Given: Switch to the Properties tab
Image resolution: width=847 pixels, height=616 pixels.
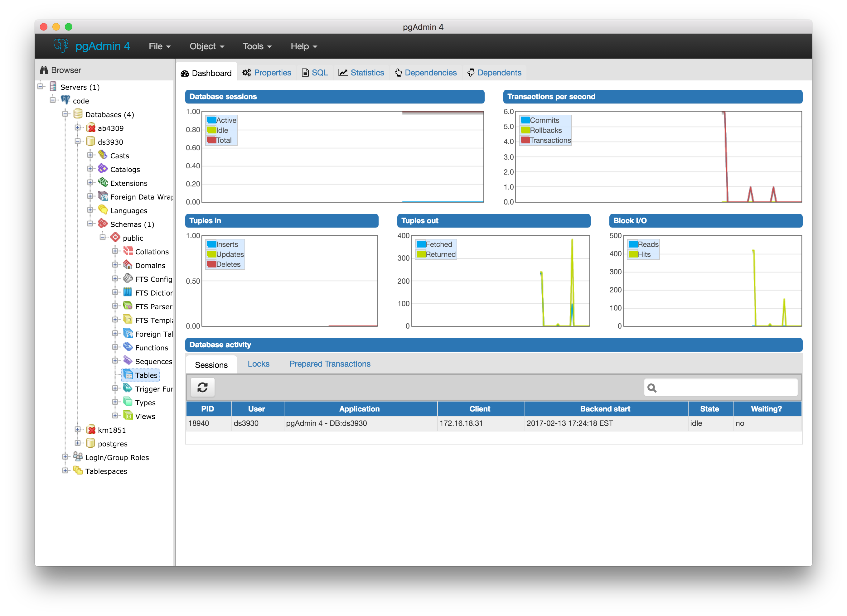Looking at the screenshot, I should click(267, 73).
